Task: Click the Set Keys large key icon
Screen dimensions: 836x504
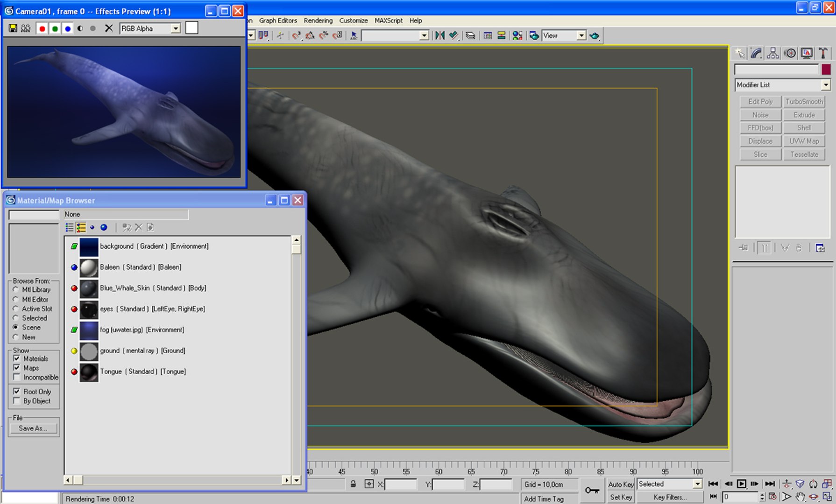Action: tap(592, 490)
